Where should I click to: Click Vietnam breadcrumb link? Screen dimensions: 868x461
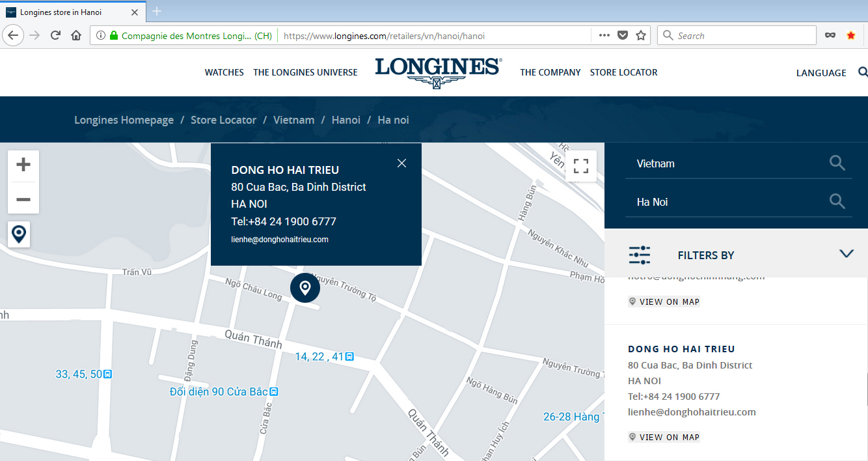point(293,120)
